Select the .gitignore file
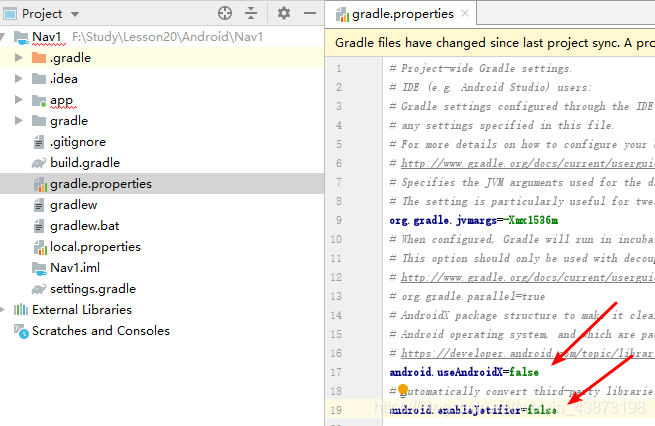The width and height of the screenshot is (655, 426). (x=78, y=142)
